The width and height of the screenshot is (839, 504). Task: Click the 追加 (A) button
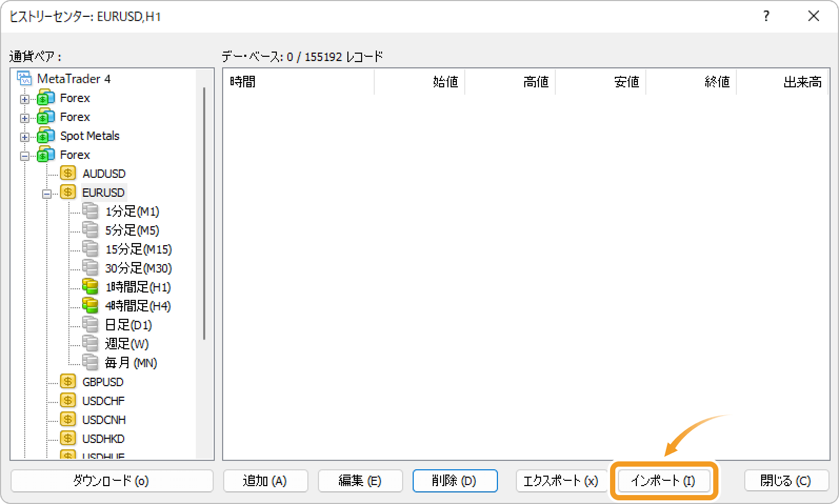tap(265, 481)
